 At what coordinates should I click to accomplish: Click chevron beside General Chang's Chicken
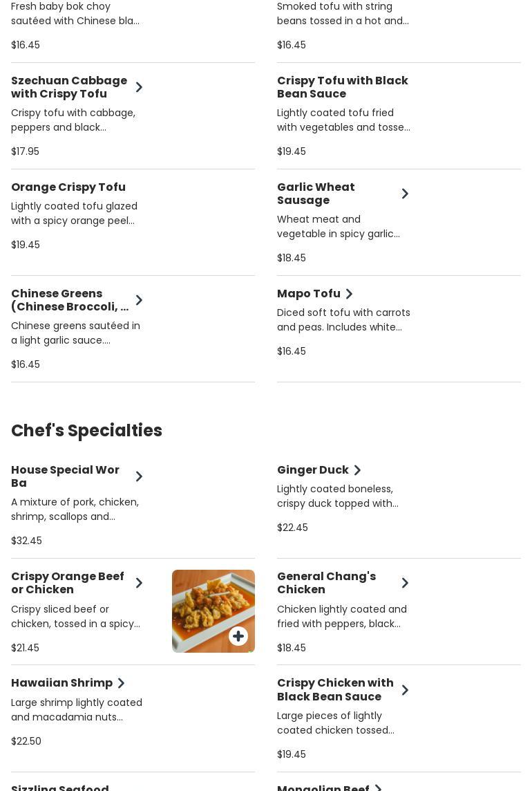405,583
